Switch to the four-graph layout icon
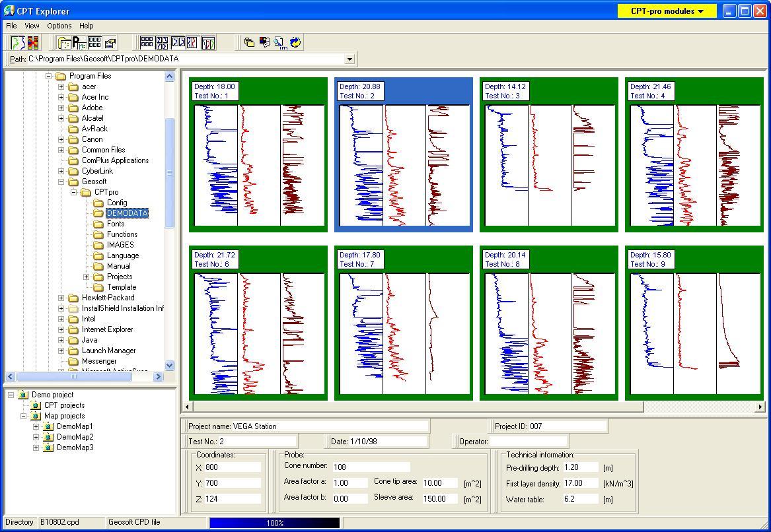Viewport: 771px width, 532px height. pyautogui.click(x=162, y=43)
